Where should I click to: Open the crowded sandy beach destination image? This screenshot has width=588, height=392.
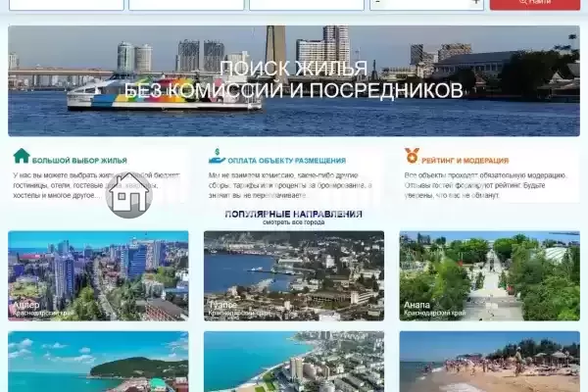[x=490, y=362]
